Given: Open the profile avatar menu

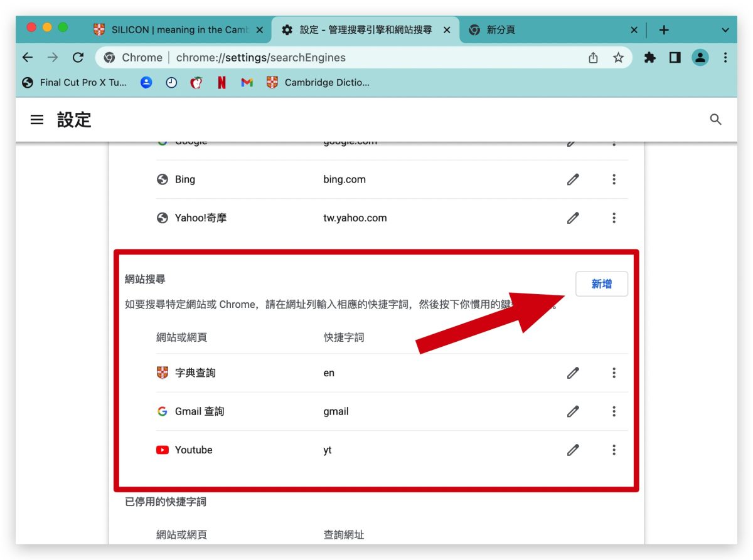Looking at the screenshot, I should (700, 58).
